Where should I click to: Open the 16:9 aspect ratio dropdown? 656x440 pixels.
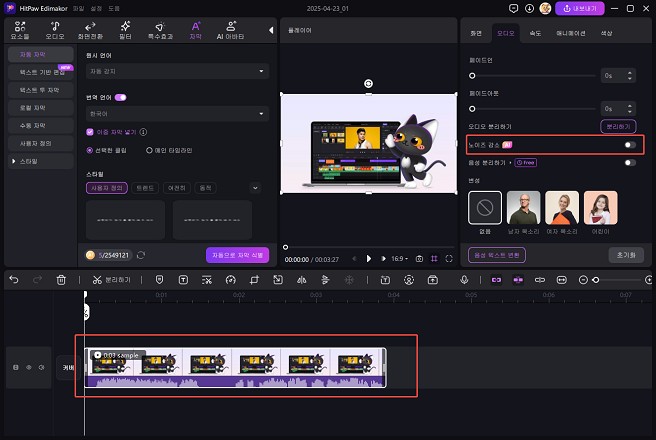click(399, 259)
